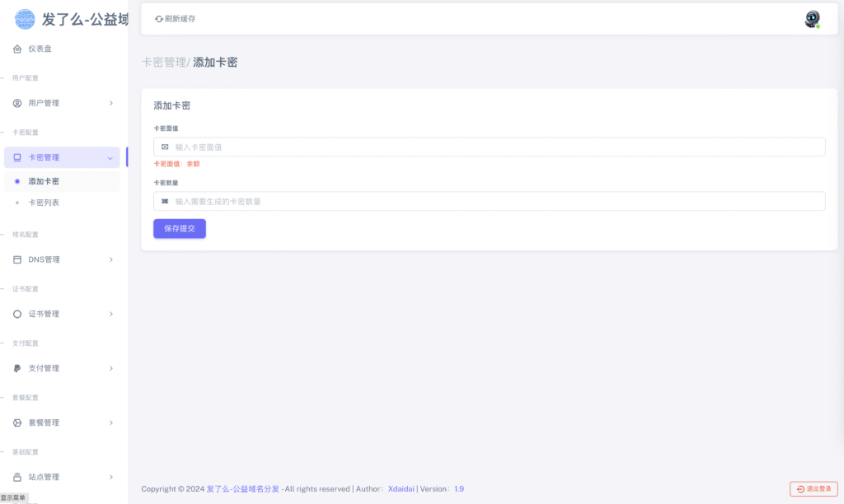Select 添加卡密 submenu item
The width and height of the screenshot is (844, 504).
(x=62, y=181)
